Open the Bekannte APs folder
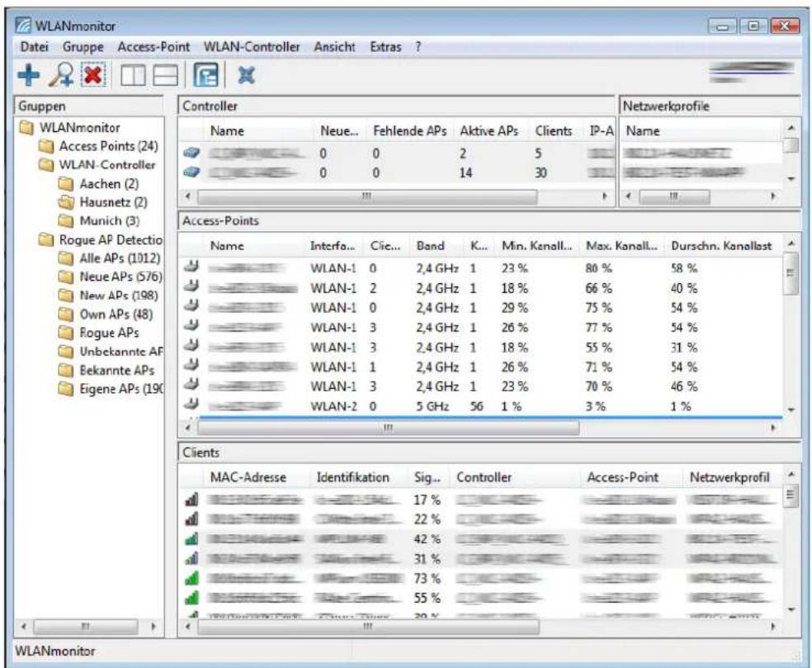The height and width of the screenshot is (668, 812). (106, 370)
